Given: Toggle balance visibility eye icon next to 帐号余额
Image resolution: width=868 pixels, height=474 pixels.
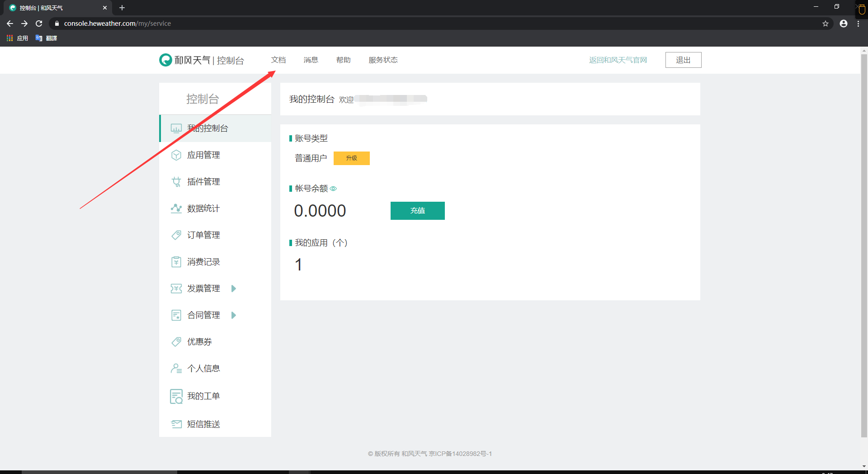Looking at the screenshot, I should click(x=333, y=189).
